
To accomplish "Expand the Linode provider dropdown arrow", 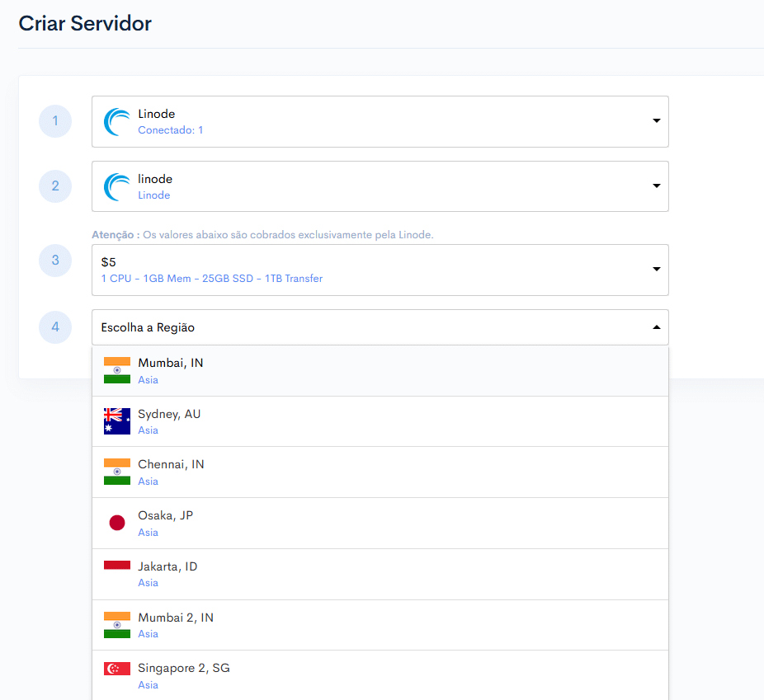I will (656, 120).
